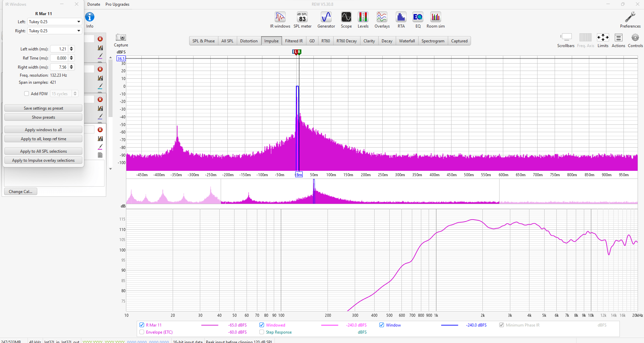Click Apply to All SPL selections

point(43,151)
